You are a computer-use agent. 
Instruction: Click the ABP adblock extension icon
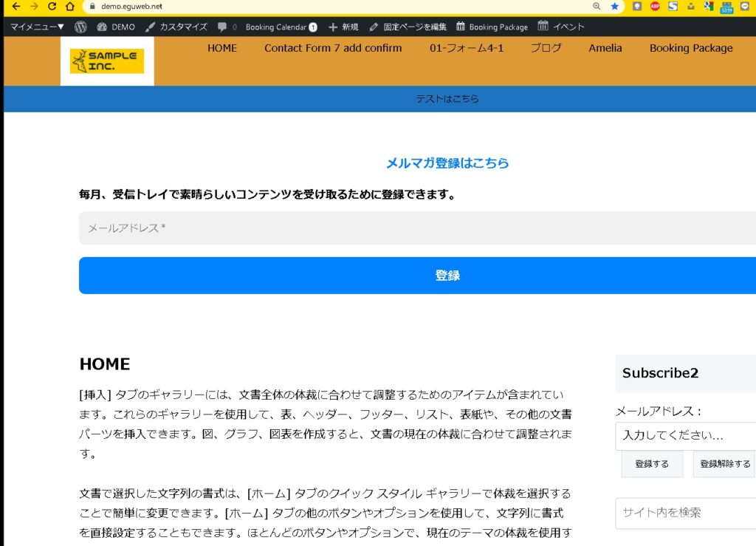click(655, 7)
